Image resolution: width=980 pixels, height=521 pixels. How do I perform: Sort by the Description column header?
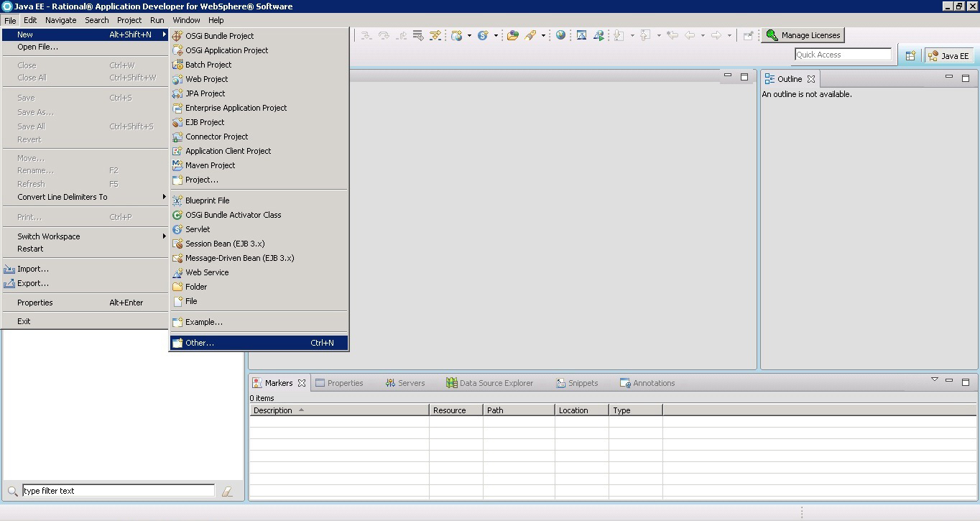pyautogui.click(x=339, y=410)
